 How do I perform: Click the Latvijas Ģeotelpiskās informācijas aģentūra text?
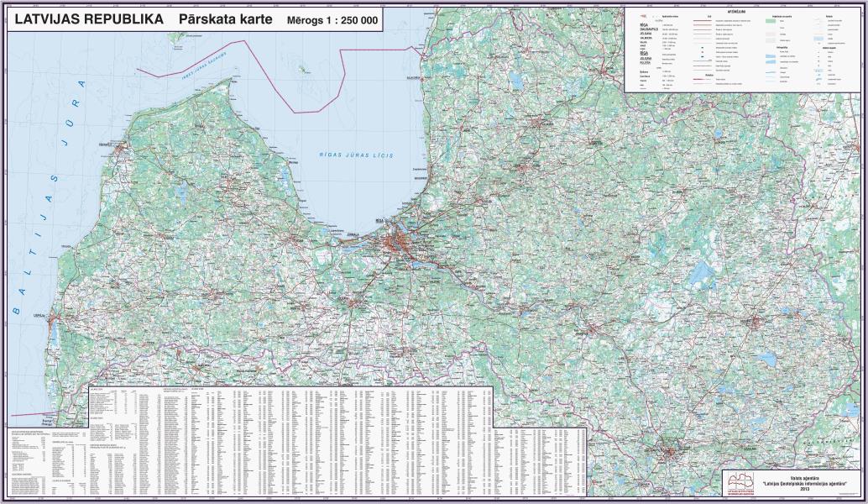[x=804, y=485]
